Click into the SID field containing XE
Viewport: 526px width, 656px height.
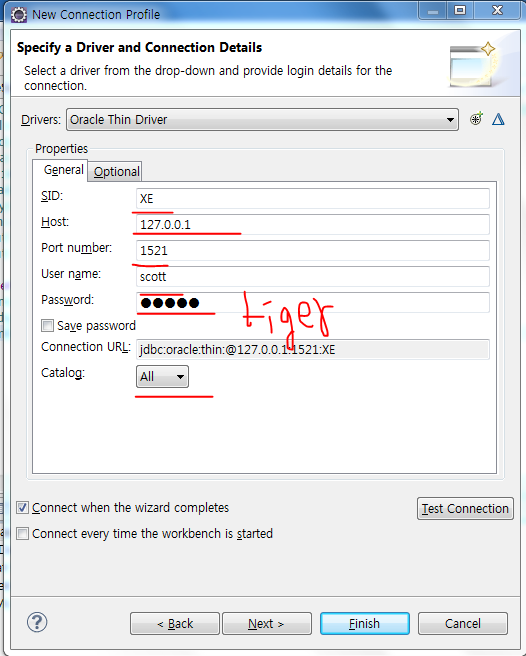coord(313,198)
